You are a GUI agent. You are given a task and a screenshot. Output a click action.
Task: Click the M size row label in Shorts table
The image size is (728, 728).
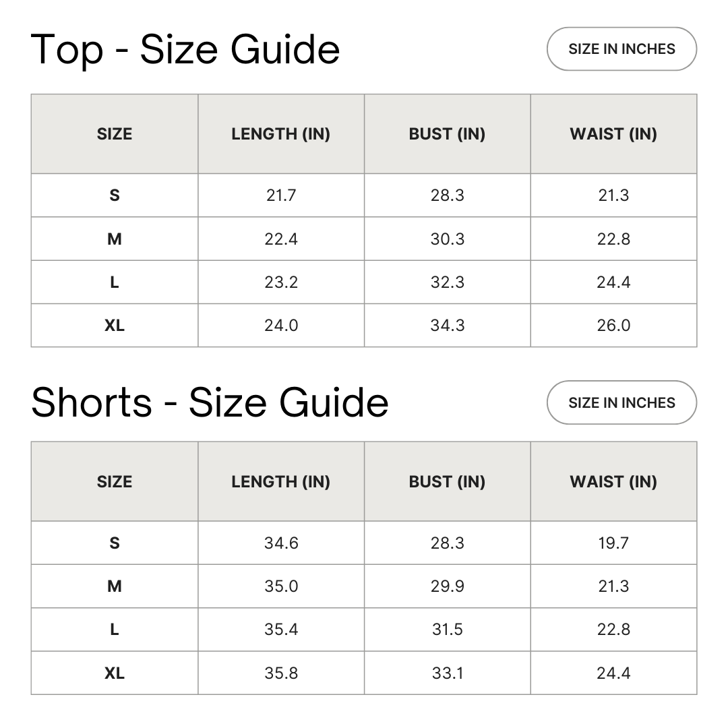click(x=115, y=586)
